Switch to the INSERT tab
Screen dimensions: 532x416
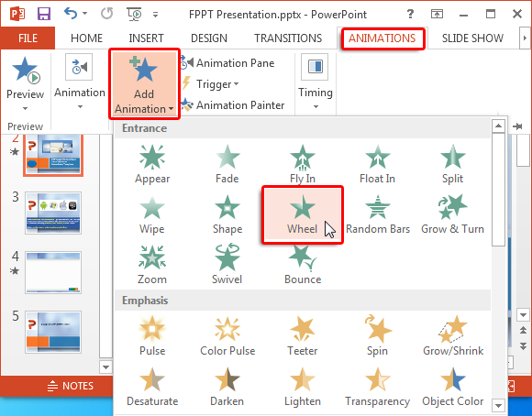[x=146, y=38]
